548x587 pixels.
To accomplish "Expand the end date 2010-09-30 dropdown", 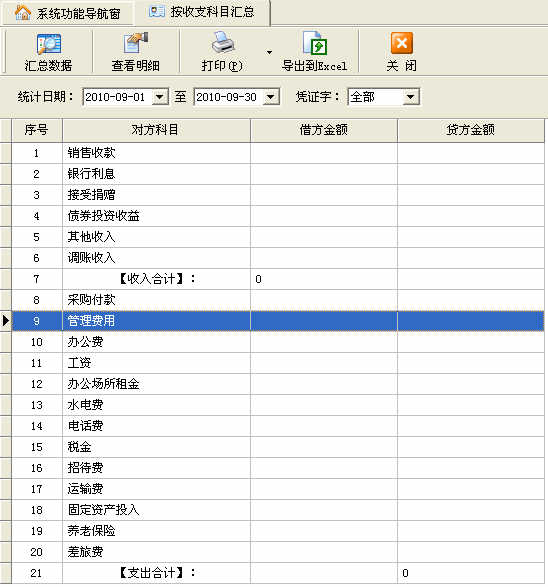I will (271, 97).
